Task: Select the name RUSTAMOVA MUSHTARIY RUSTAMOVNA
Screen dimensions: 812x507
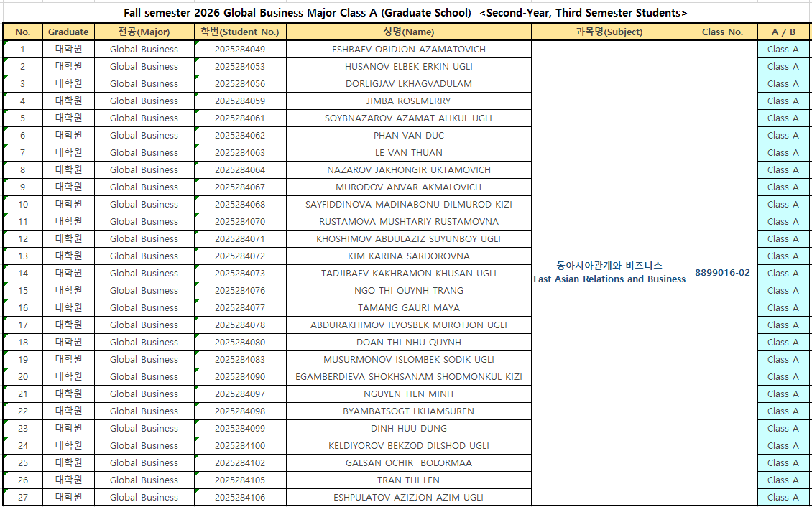Action: click(409, 222)
